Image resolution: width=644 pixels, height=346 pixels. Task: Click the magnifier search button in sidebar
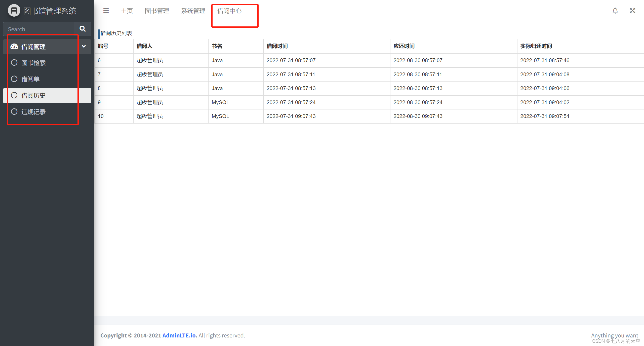tap(83, 29)
